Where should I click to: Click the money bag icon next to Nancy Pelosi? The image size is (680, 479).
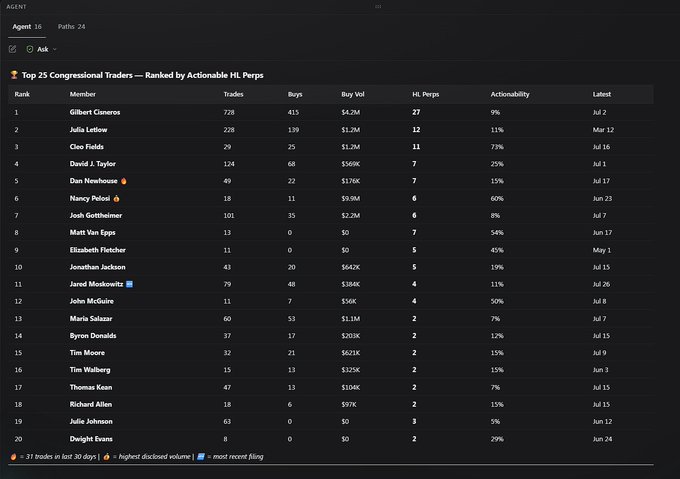pyautogui.click(x=116, y=199)
